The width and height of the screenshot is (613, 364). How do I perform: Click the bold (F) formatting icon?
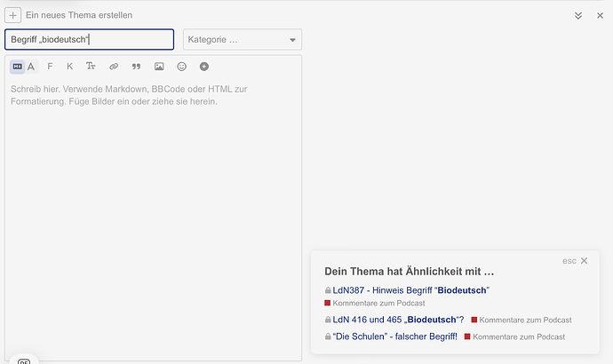(50, 67)
